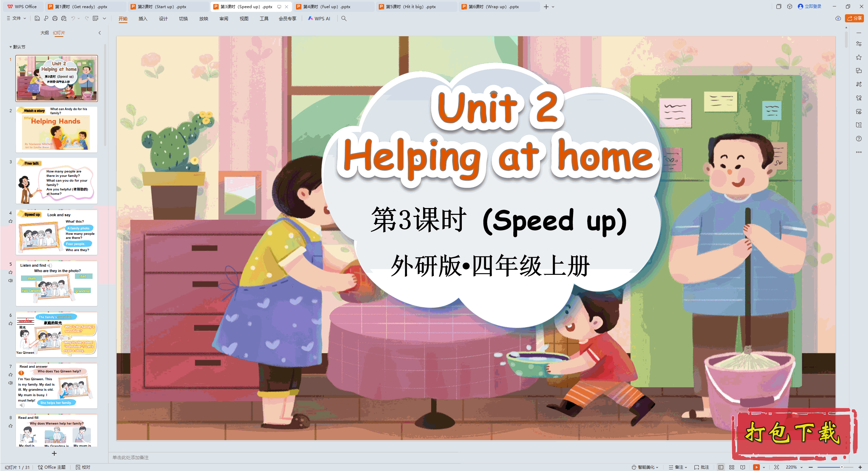Click the Save icon in quick toolbar
This screenshot has height=471, width=868.
click(37, 18)
